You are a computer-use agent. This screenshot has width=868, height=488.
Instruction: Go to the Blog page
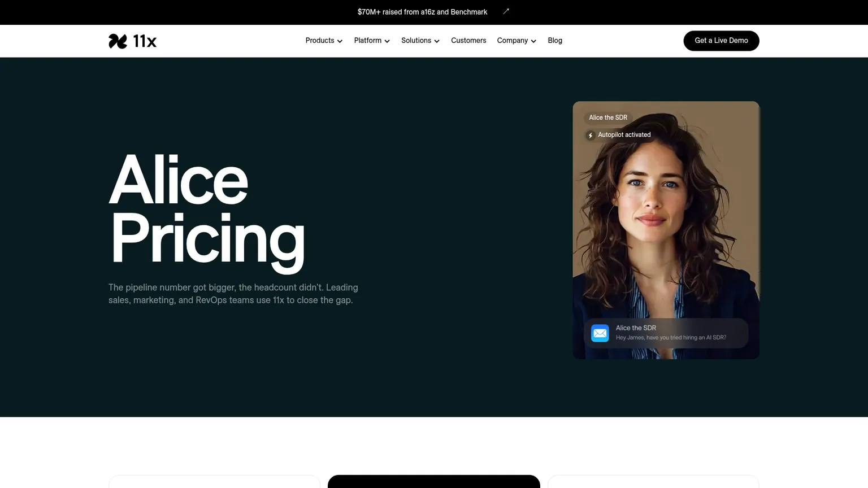[555, 41]
